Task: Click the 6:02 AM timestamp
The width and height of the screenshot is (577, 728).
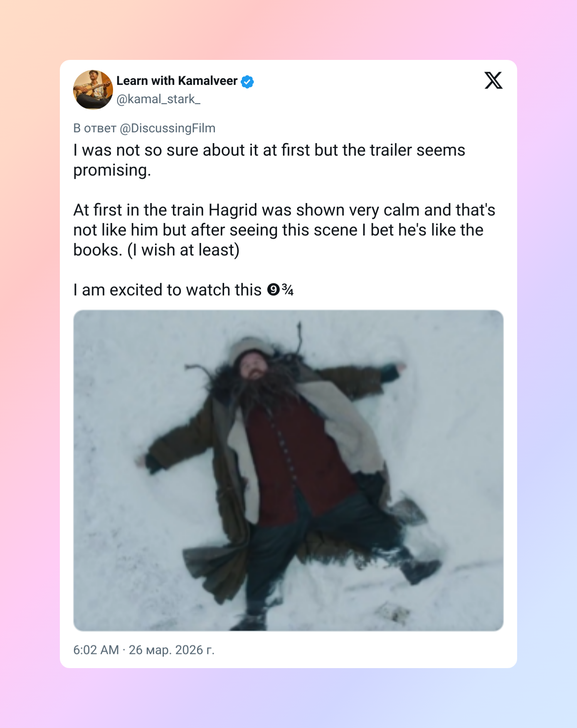Action: click(96, 650)
